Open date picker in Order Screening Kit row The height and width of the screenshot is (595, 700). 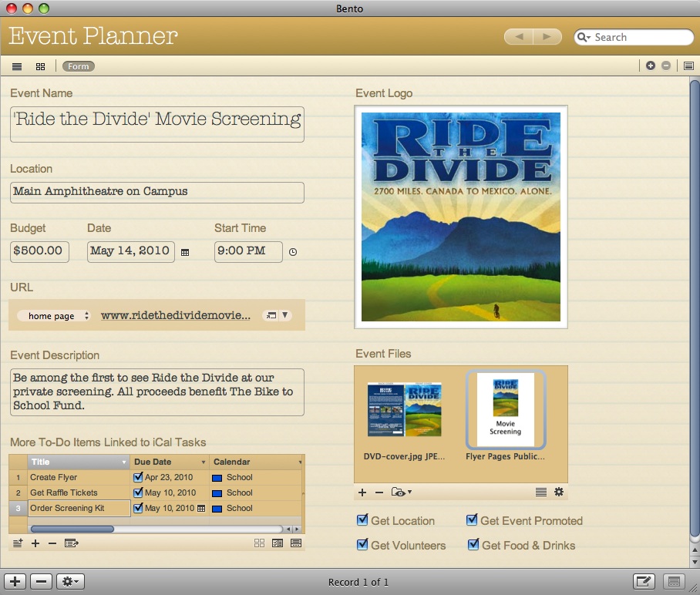(x=201, y=509)
